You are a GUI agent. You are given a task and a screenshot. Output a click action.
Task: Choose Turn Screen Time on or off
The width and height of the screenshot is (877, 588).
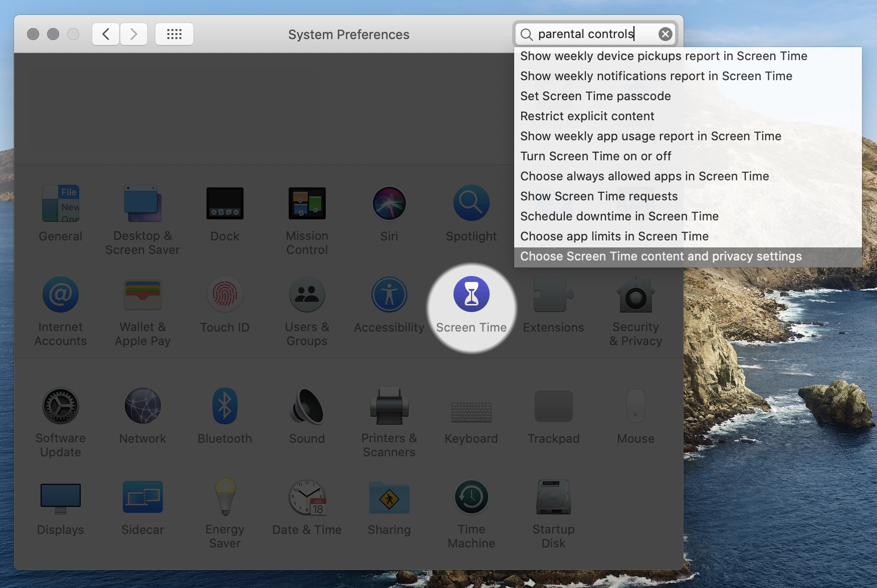pos(688,156)
